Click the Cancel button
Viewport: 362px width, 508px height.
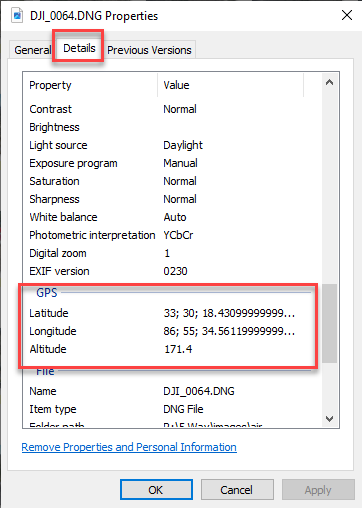237,490
